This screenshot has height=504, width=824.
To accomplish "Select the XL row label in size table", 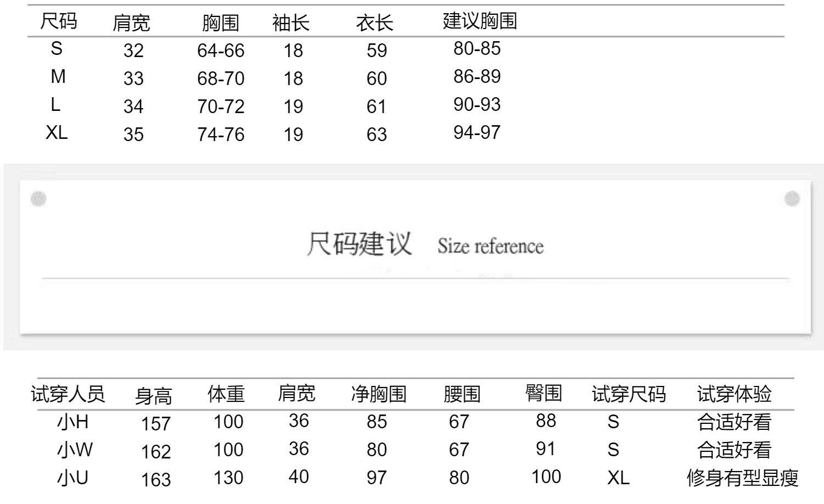I will (57, 132).
